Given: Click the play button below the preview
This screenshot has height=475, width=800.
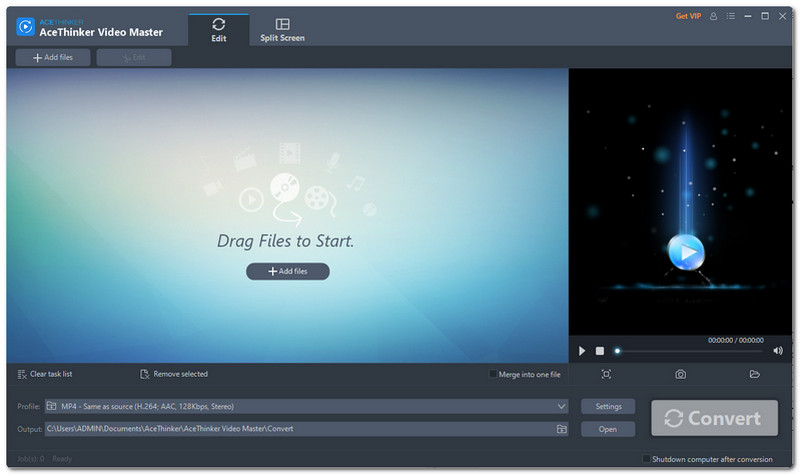Looking at the screenshot, I should coord(582,351).
